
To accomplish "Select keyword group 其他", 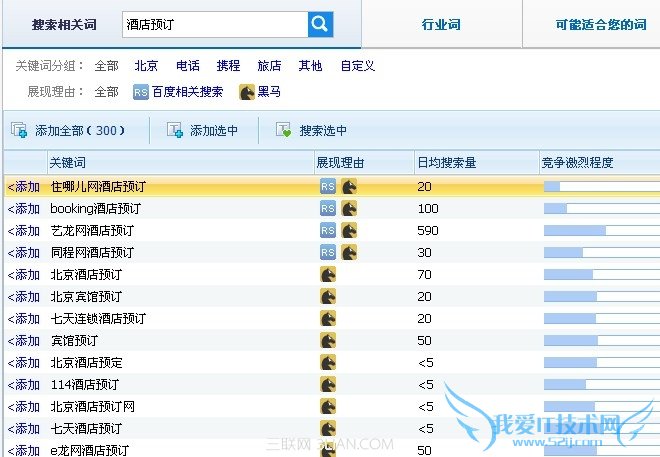I will pos(310,66).
